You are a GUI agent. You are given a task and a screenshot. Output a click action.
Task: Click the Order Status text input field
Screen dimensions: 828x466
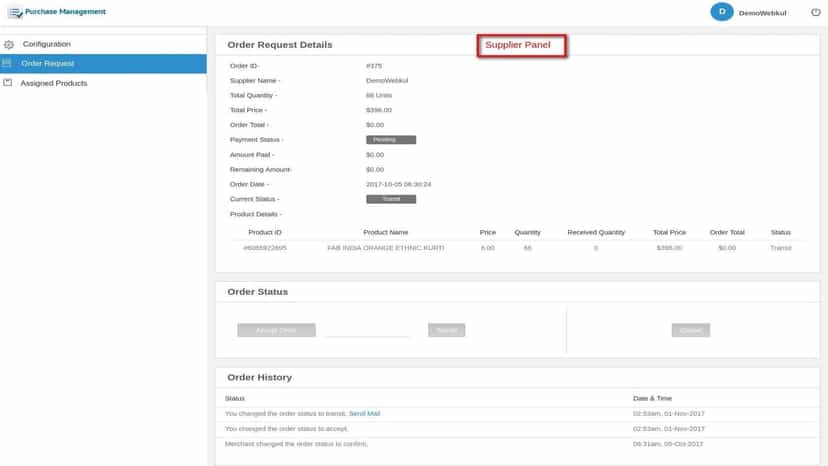(368, 330)
